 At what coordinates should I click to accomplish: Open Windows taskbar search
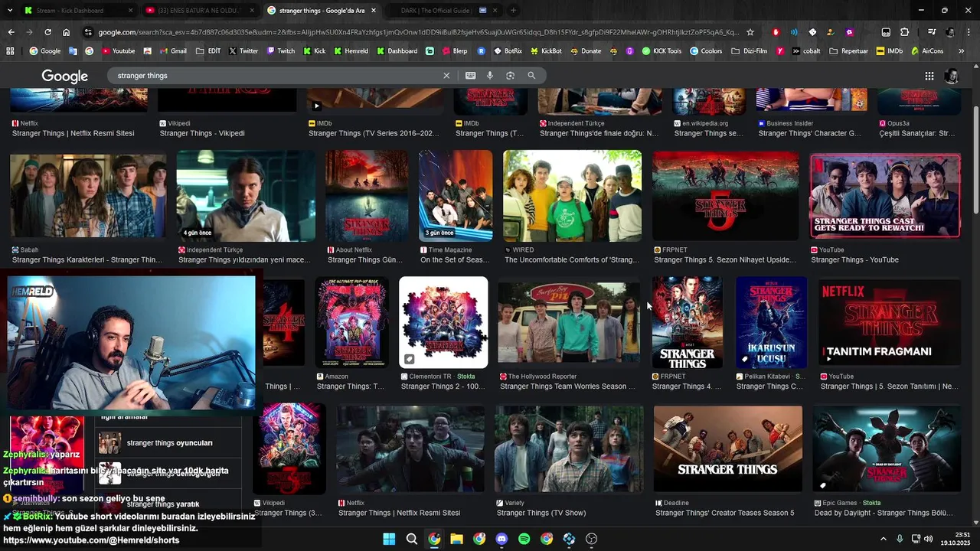point(412,539)
